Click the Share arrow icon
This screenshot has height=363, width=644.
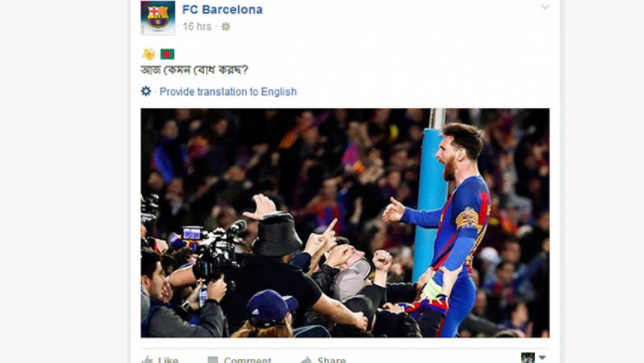pos(306,360)
